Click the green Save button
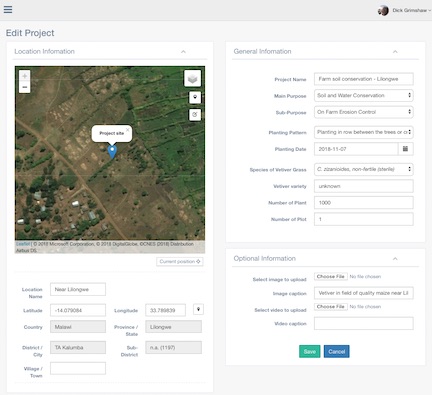Screen dimensions: 432x395 310,351
